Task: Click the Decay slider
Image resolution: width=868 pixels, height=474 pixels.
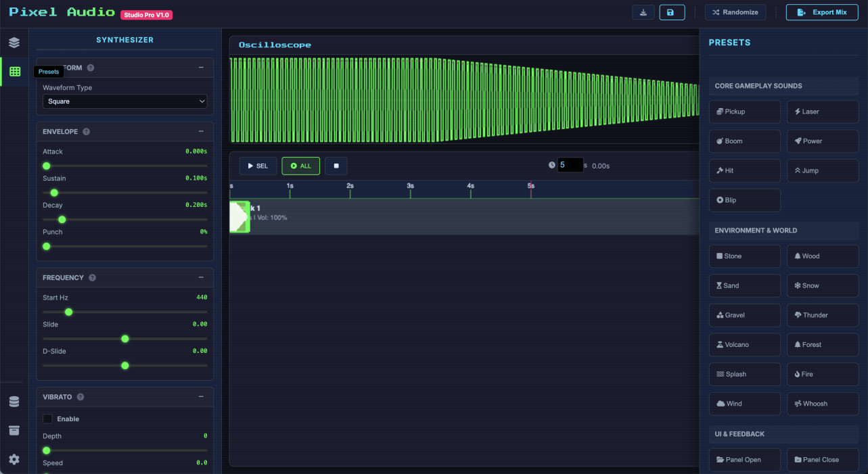Action: click(124, 220)
